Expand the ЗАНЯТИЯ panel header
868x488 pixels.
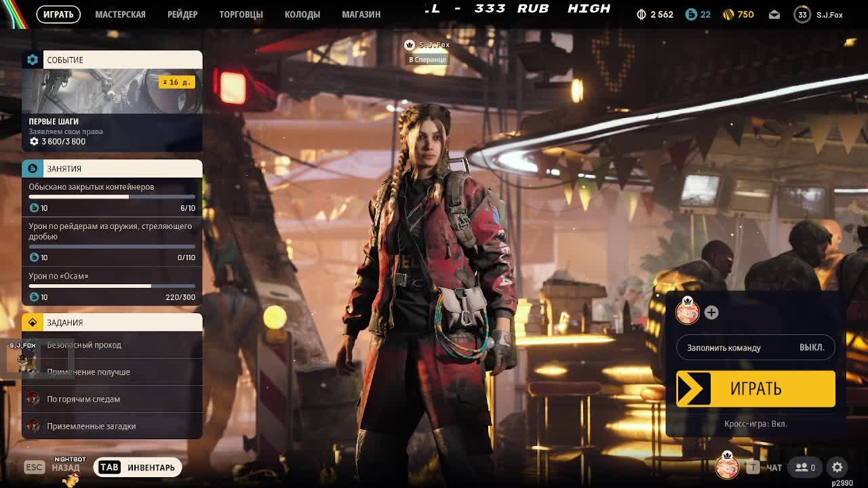[x=112, y=168]
